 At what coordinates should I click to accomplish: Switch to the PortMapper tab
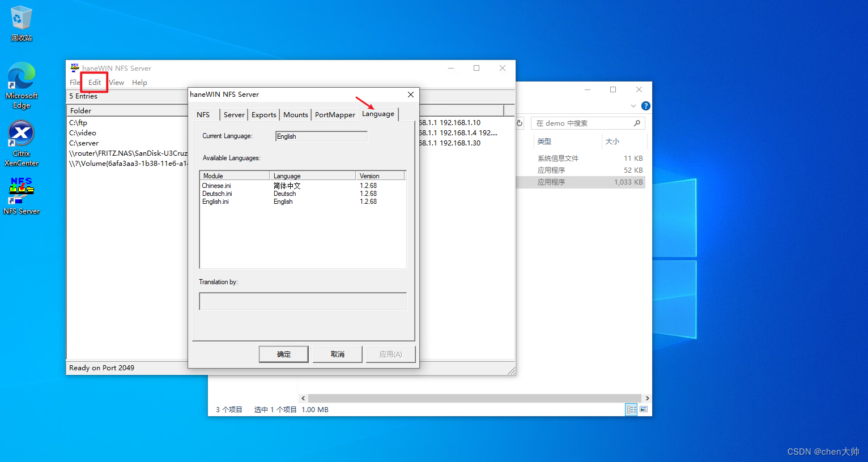(335, 114)
